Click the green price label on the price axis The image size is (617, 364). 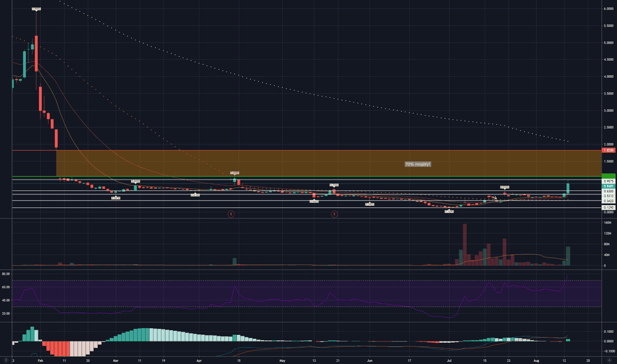(609, 176)
